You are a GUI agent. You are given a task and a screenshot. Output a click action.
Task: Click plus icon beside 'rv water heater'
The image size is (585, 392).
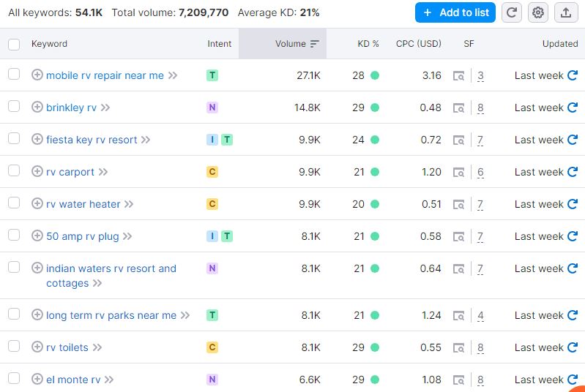(37, 204)
